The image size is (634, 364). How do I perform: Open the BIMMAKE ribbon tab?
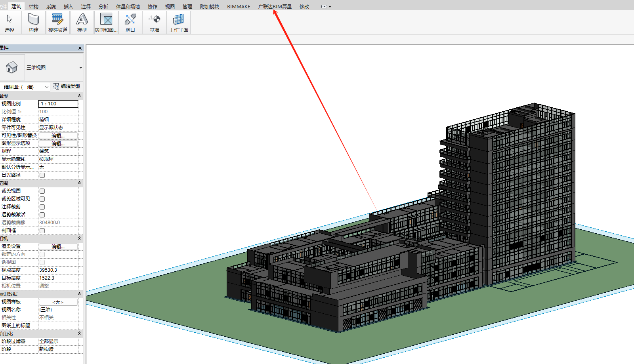click(x=239, y=7)
